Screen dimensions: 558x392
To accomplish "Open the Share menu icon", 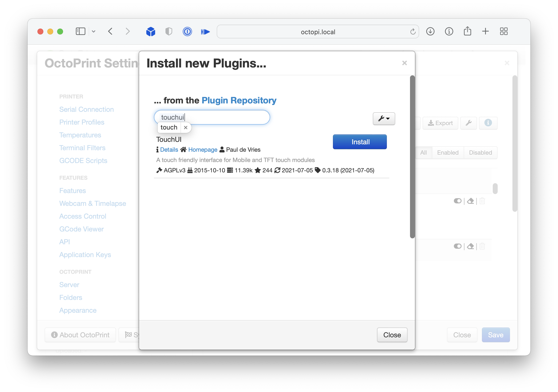I will point(467,31).
